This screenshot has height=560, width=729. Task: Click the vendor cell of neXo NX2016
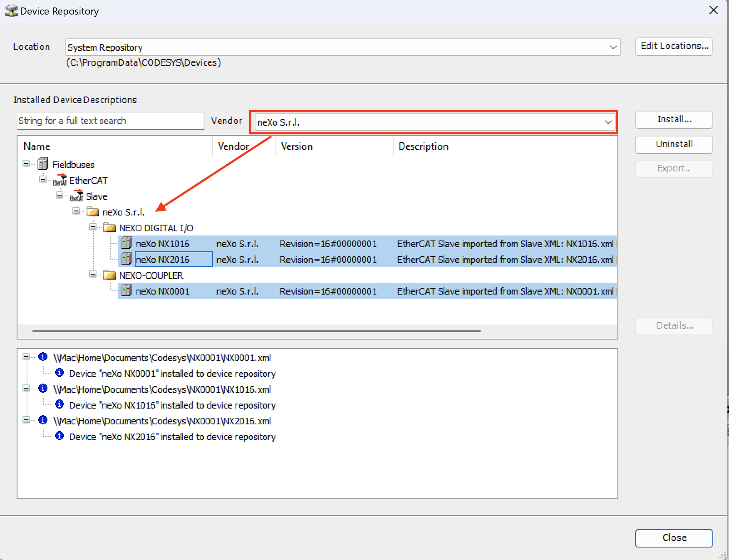(x=238, y=260)
